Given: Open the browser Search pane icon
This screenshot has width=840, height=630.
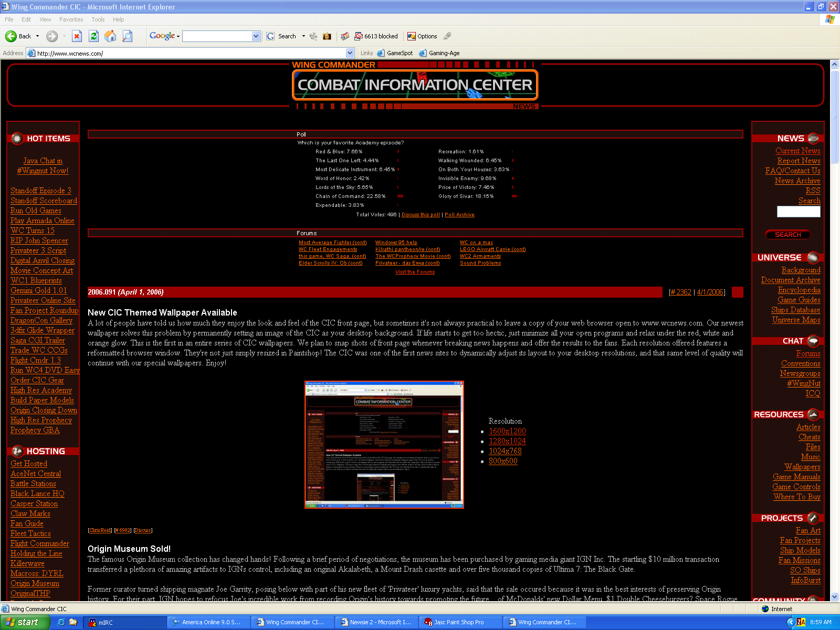Looking at the screenshot, I should [x=127, y=36].
